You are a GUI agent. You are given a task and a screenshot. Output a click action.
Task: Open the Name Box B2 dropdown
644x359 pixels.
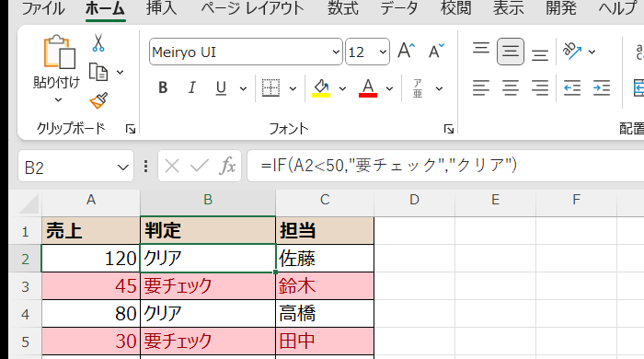122,168
